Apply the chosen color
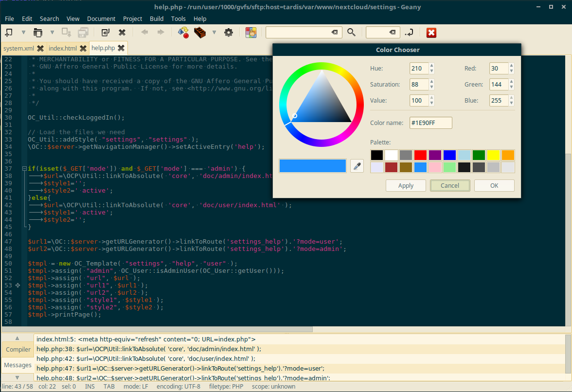572x392 pixels. coord(406,185)
